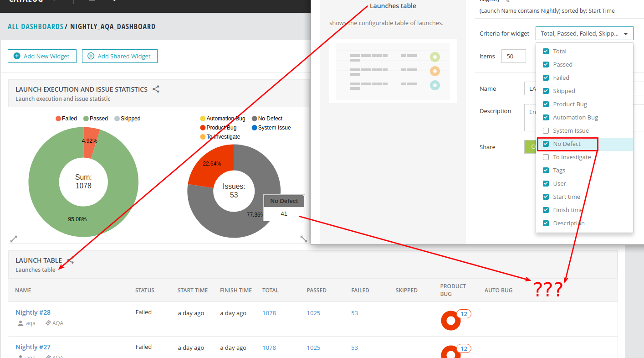This screenshot has height=358, width=644.
Task: Open the CATALOG menu
Action: tap(26, 1)
